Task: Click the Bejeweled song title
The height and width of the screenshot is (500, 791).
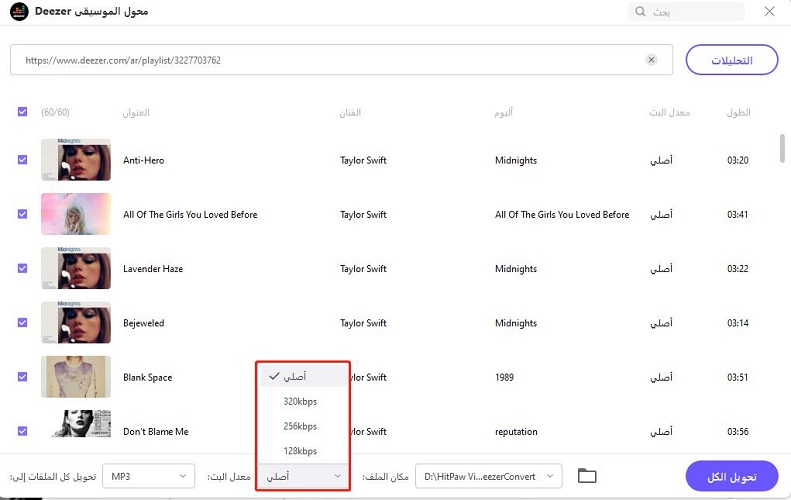Action: click(144, 323)
